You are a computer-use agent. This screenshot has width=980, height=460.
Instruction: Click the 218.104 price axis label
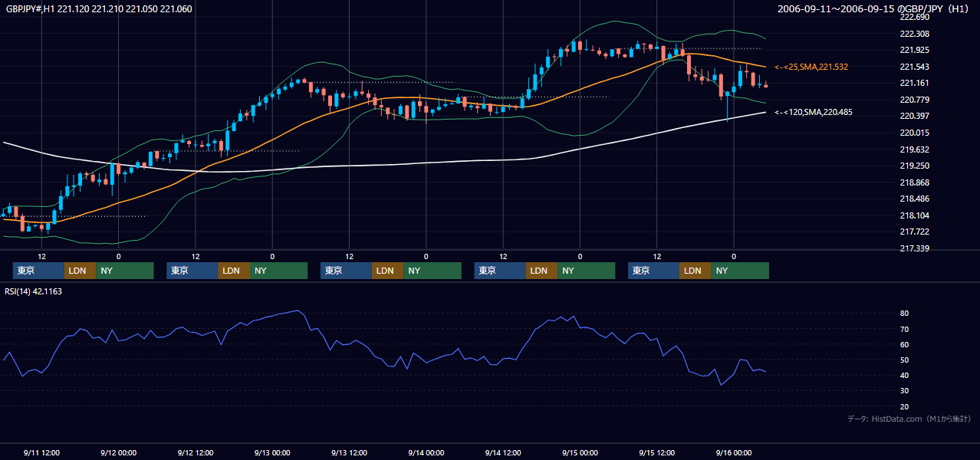914,215
